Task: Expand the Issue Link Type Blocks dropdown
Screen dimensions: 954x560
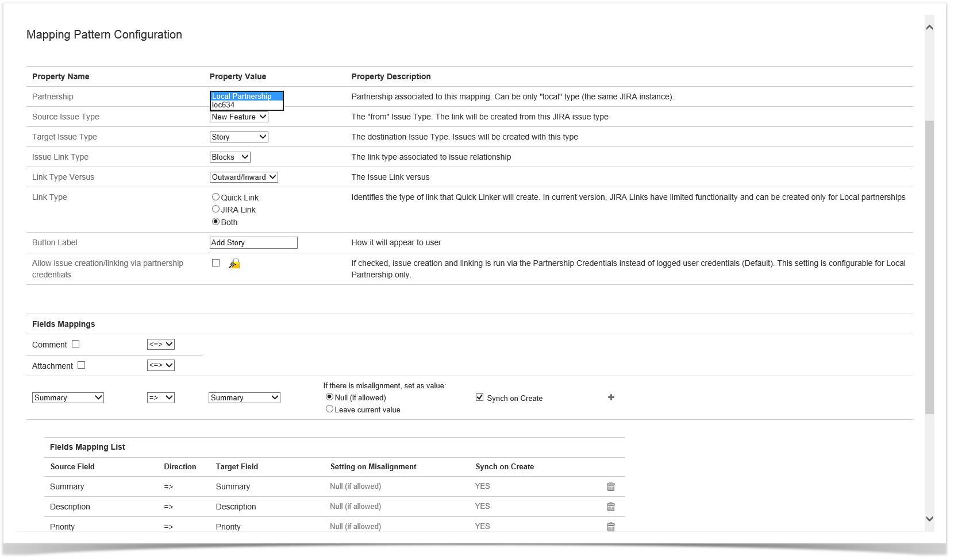Action: (230, 157)
